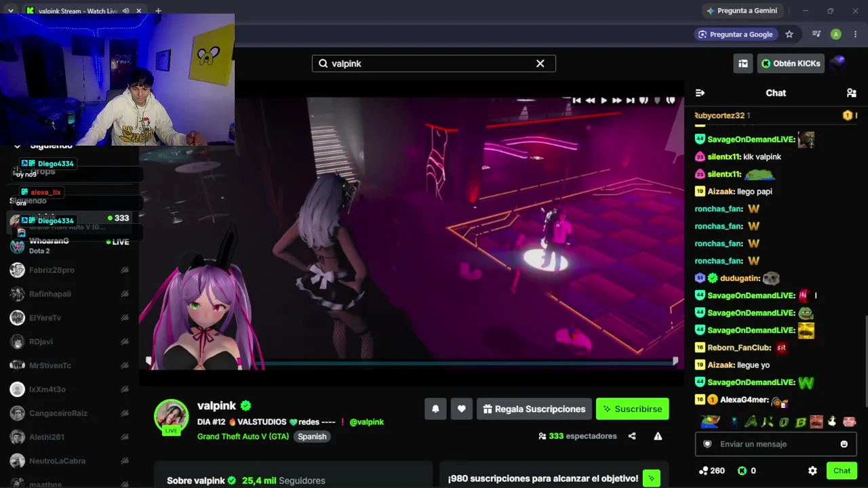Insert the Pepe sunglasses quick emote
Screen dimensions: 868x488
[x=710, y=422]
